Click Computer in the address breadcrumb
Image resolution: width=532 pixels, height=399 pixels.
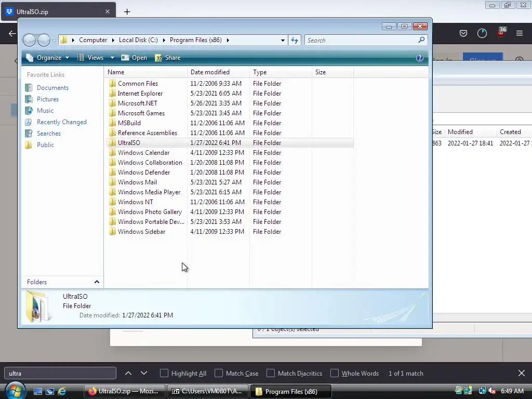pyautogui.click(x=93, y=40)
